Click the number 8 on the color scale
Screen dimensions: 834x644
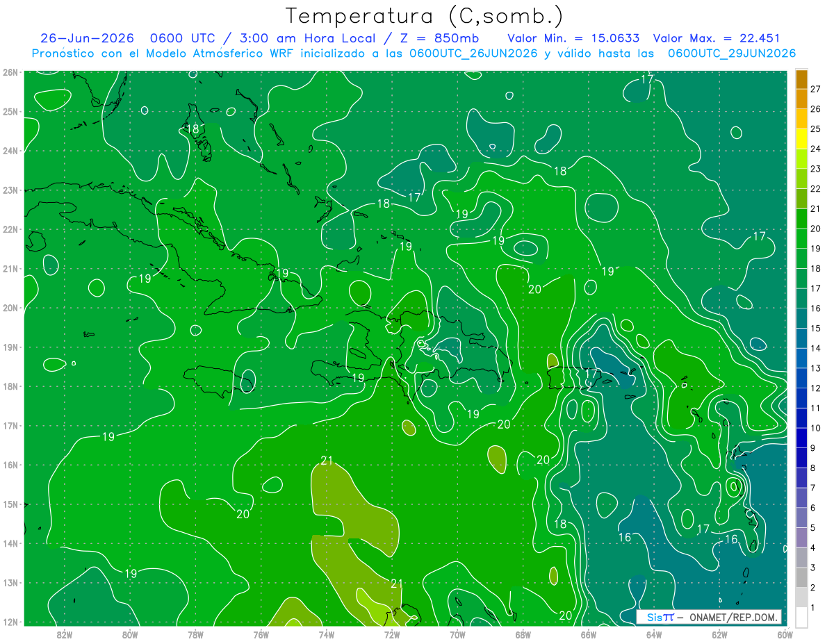click(813, 468)
